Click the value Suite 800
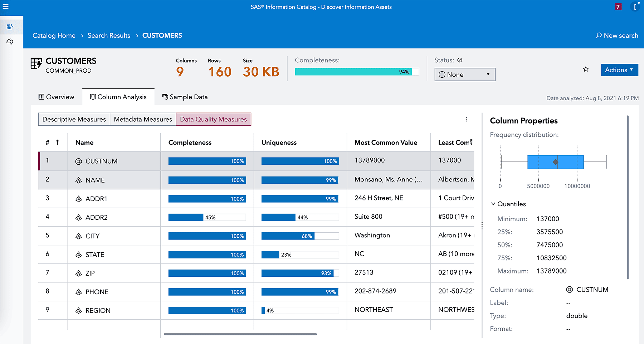 (x=368, y=217)
